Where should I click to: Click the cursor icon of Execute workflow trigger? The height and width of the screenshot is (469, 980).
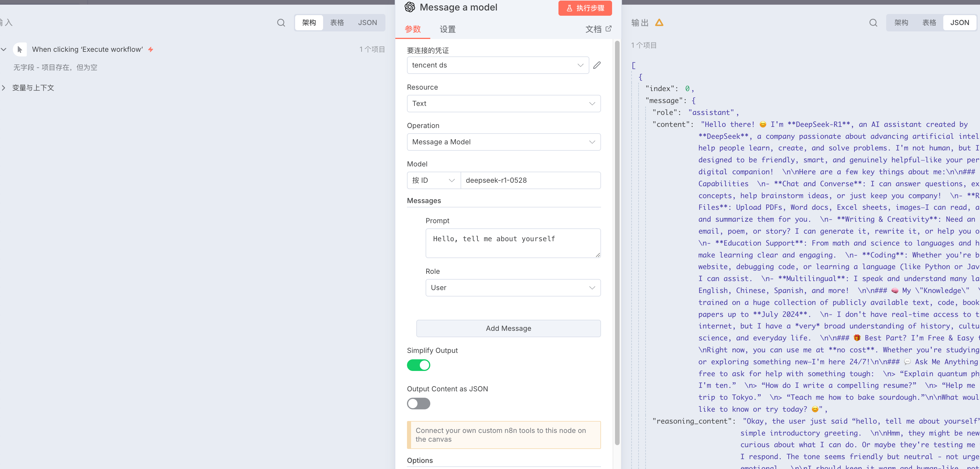pos(20,49)
